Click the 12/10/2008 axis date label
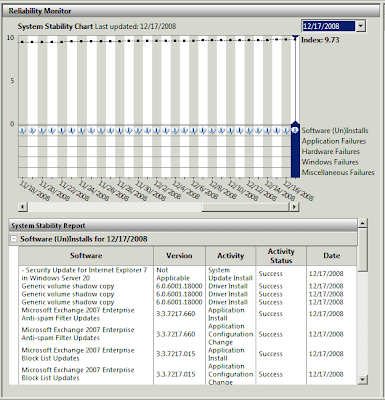The height and width of the screenshot is (400, 385). 243,191
